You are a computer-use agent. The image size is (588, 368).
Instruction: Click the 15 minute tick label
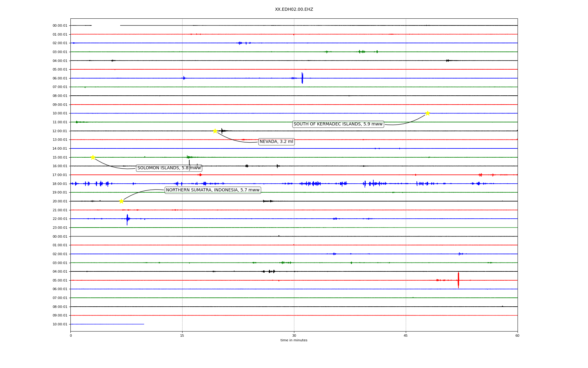(x=182, y=335)
